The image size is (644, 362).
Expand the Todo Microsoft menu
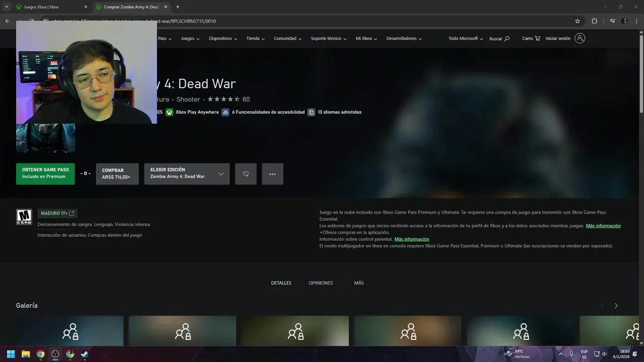coord(465,39)
